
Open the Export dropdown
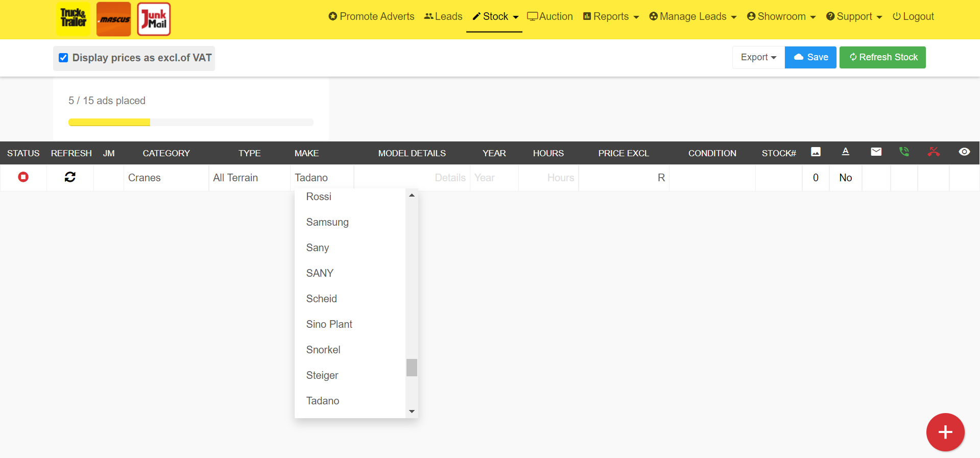pyautogui.click(x=758, y=57)
